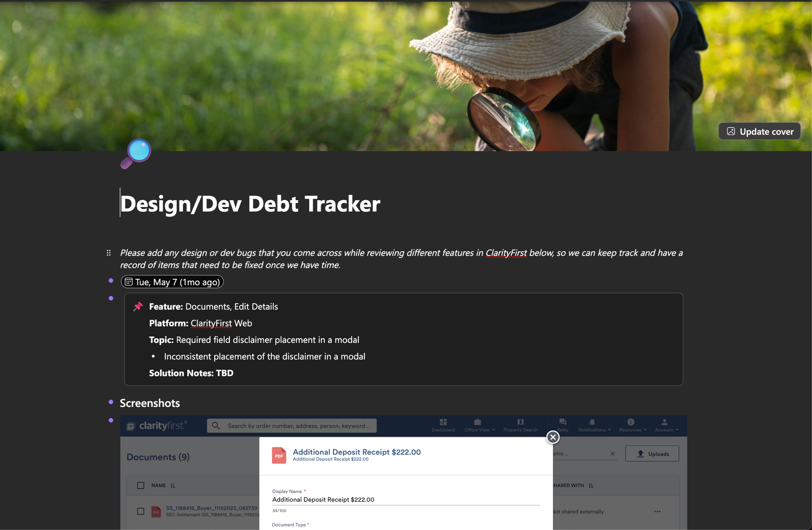Open Property Search in the nav bar
Image resolution: width=812 pixels, height=530 pixels.
pyautogui.click(x=520, y=425)
